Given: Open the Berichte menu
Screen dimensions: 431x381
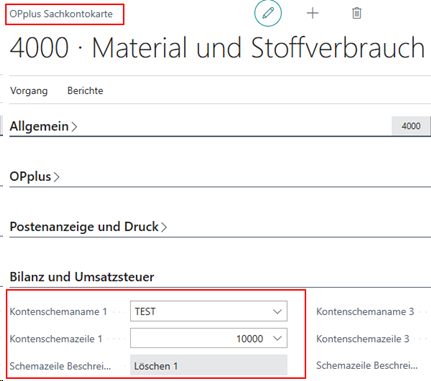Looking at the screenshot, I should (x=85, y=91).
